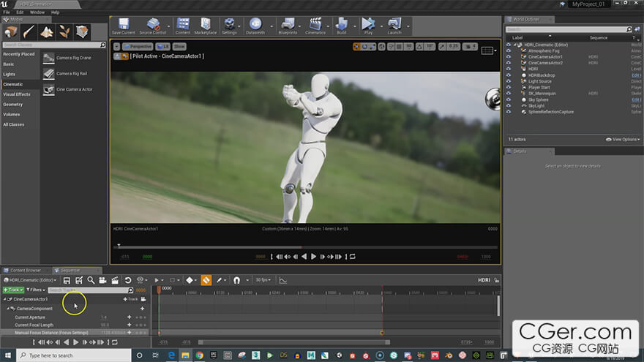Collapse the CineCameraActor1 track expander
The height and width of the screenshot is (362, 644).
(5, 299)
